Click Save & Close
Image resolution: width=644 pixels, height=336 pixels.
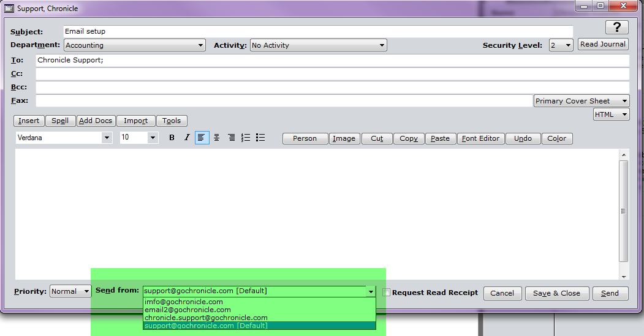[x=557, y=293]
